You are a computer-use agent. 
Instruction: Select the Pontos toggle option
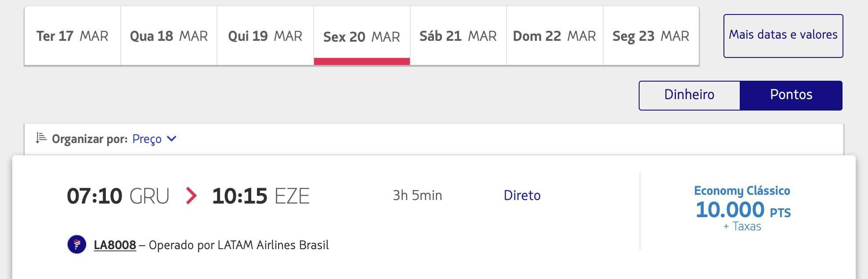[x=791, y=95]
